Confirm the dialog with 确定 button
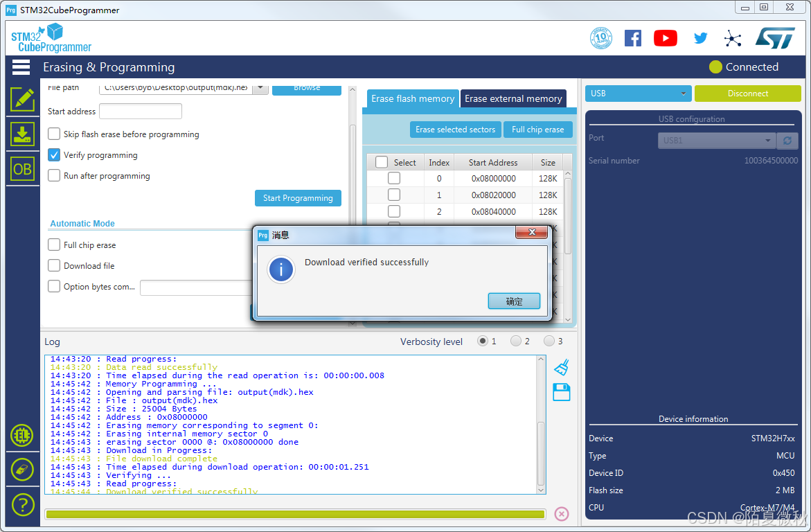The width and height of the screenshot is (811, 532). [x=514, y=301]
